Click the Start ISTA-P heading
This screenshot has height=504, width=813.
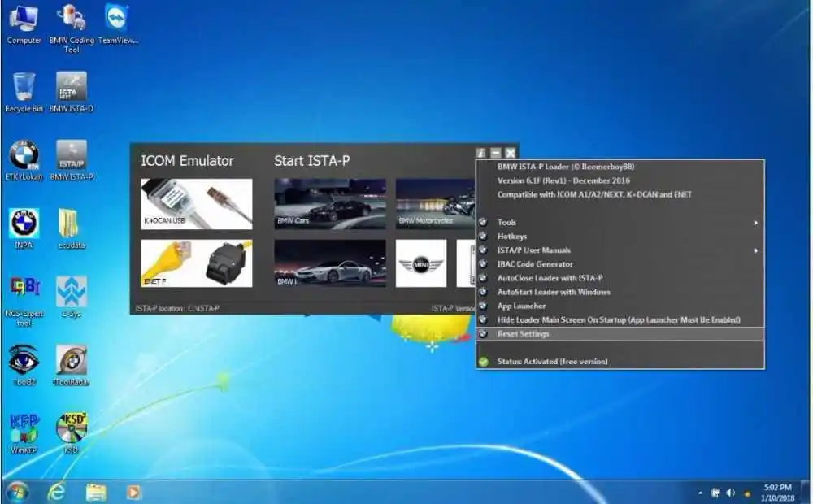tap(311, 161)
